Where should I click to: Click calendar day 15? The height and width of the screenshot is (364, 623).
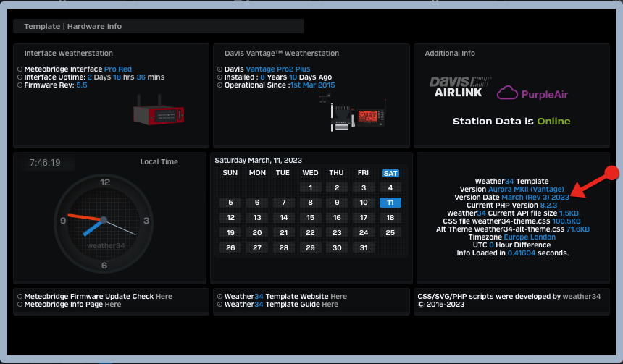coord(310,218)
